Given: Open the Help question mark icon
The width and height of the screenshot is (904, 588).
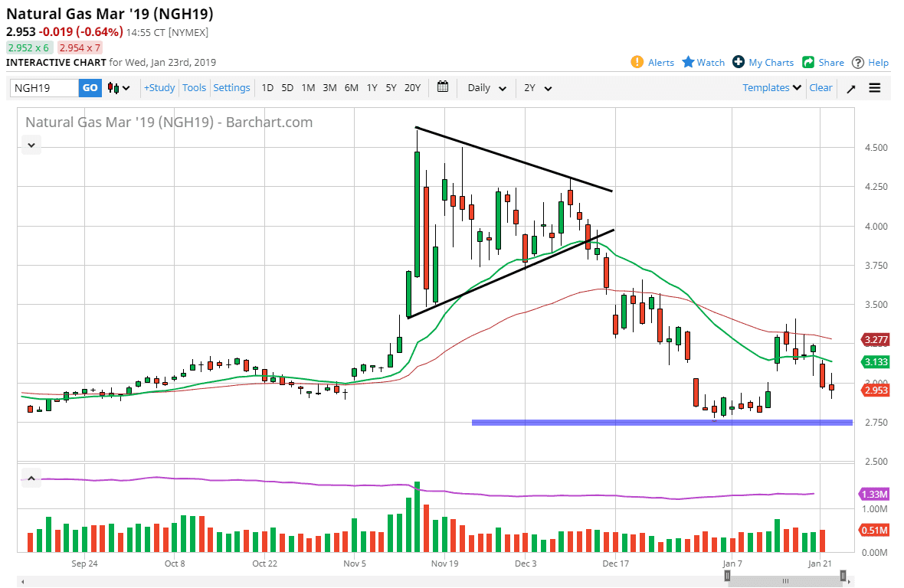Looking at the screenshot, I should [x=859, y=62].
